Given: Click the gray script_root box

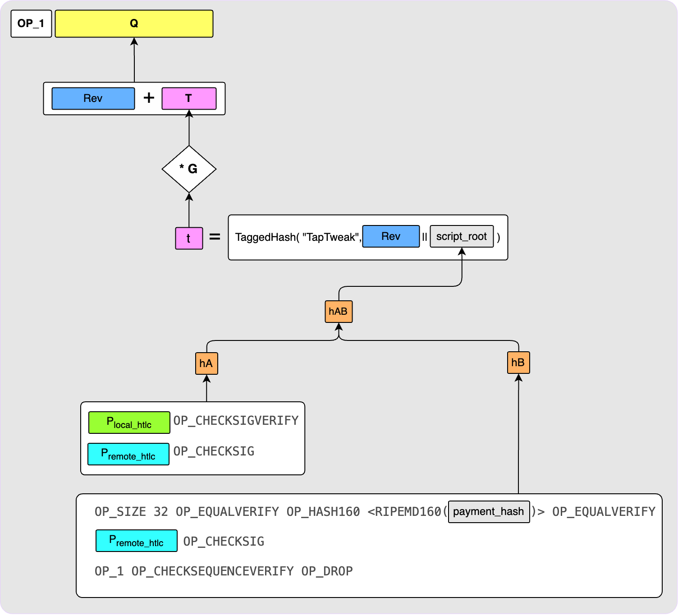Looking at the screenshot, I should point(462,236).
